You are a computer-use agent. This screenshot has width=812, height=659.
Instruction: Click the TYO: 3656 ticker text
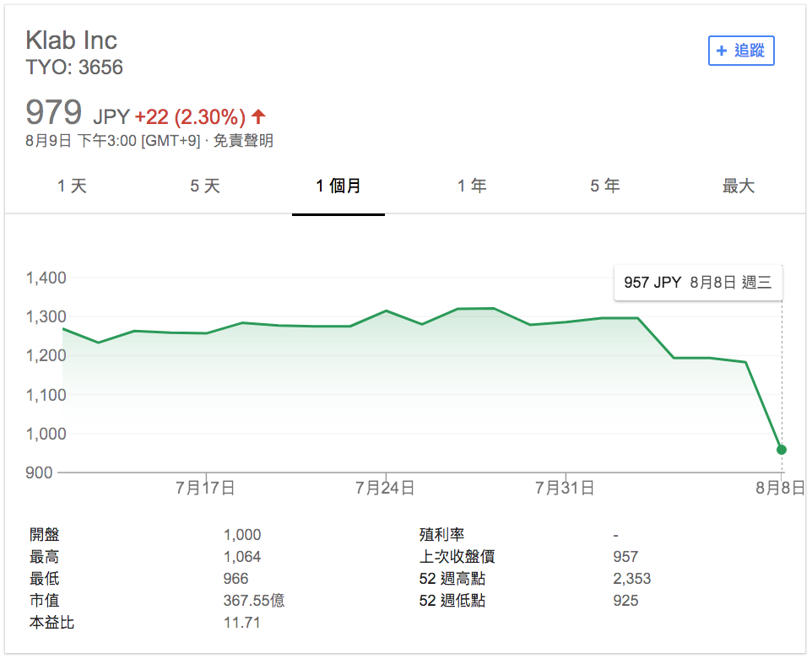pyautogui.click(x=74, y=68)
